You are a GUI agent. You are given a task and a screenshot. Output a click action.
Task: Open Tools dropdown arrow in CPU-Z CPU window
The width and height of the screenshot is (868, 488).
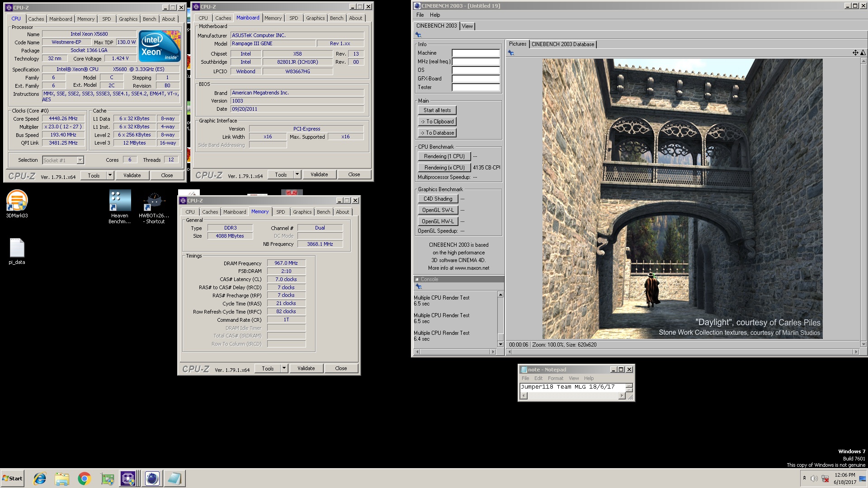click(109, 175)
